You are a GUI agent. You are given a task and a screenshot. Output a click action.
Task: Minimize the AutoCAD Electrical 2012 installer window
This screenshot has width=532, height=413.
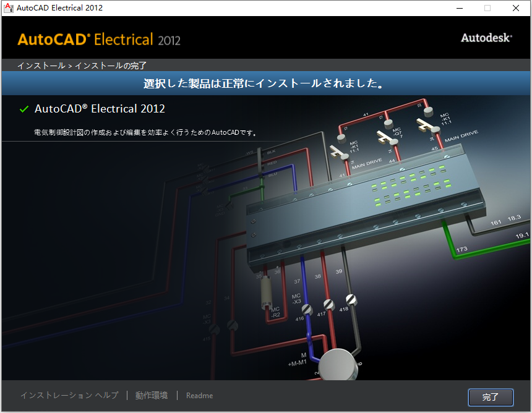click(x=460, y=8)
